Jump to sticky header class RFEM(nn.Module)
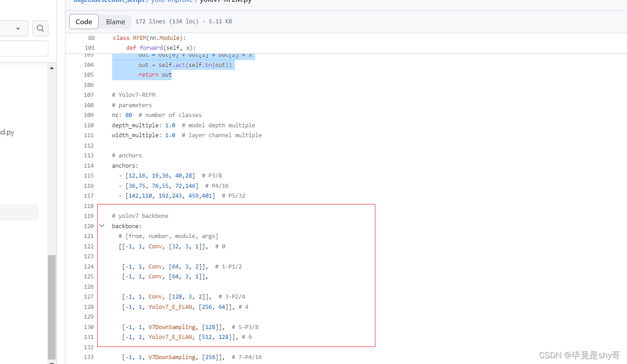The height and width of the screenshot is (364, 627). point(149,38)
